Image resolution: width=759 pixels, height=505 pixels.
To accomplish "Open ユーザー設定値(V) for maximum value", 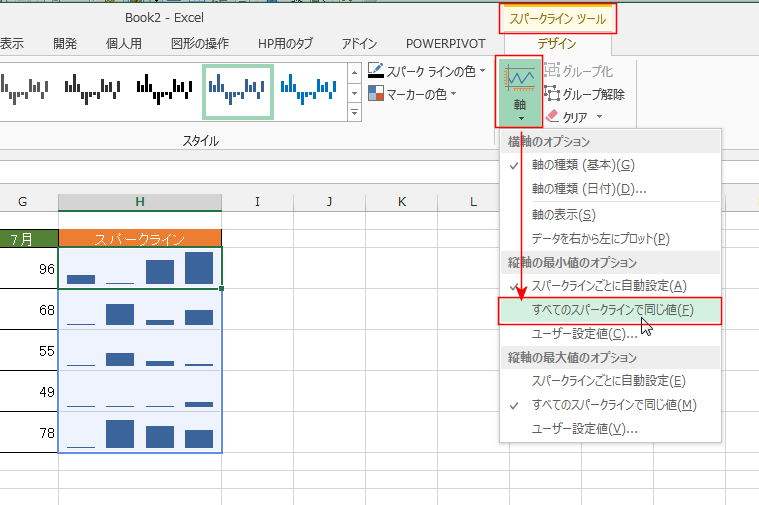I will coord(584,429).
